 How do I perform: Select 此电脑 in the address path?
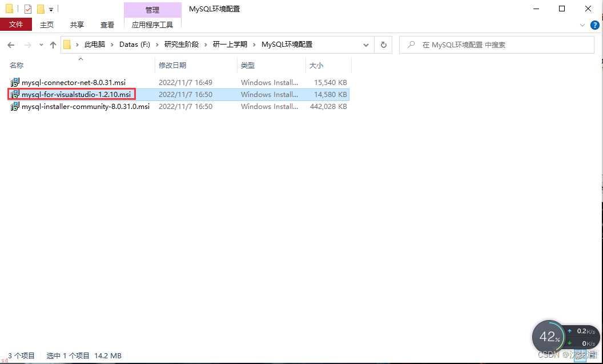click(x=95, y=45)
